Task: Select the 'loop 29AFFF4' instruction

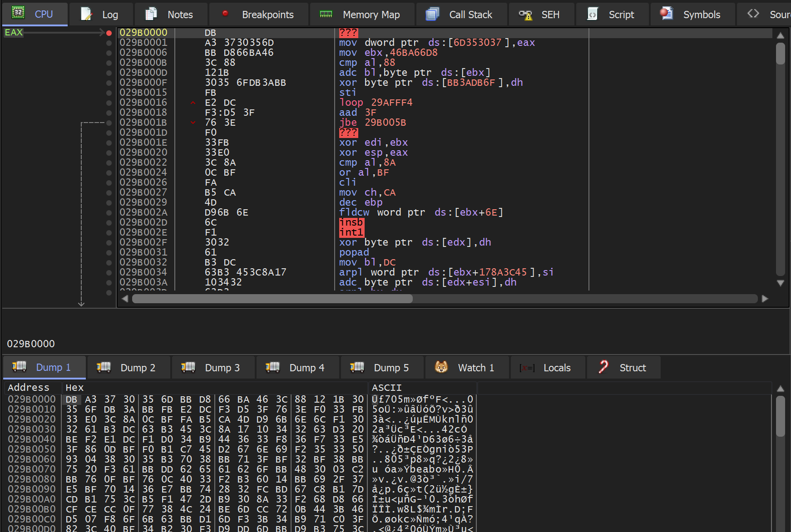Action: pos(376,103)
